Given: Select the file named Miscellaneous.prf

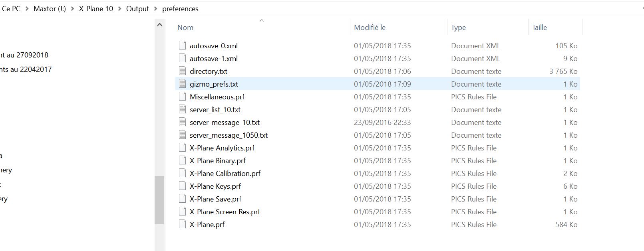Looking at the screenshot, I should coord(217,97).
